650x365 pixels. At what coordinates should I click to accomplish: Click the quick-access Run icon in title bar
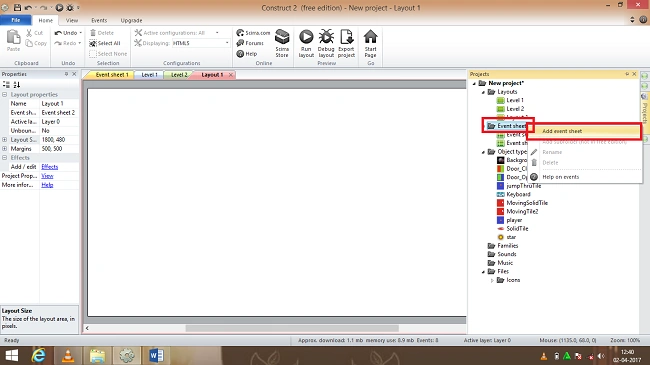click(59, 7)
